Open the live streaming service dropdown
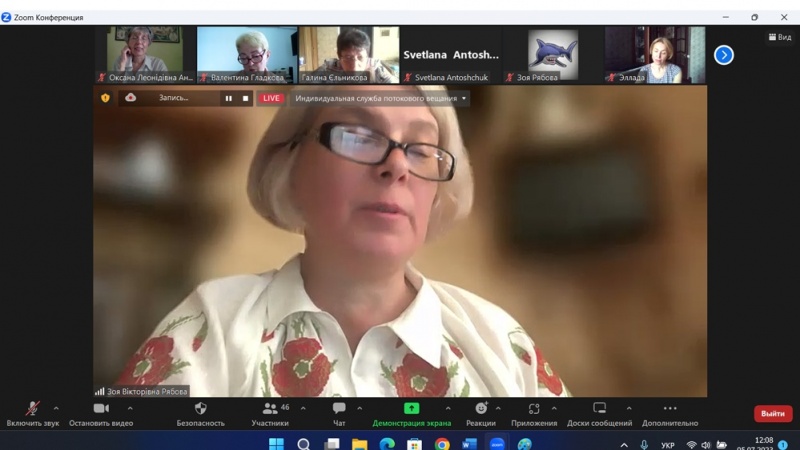This screenshot has width=800, height=450. click(x=464, y=99)
